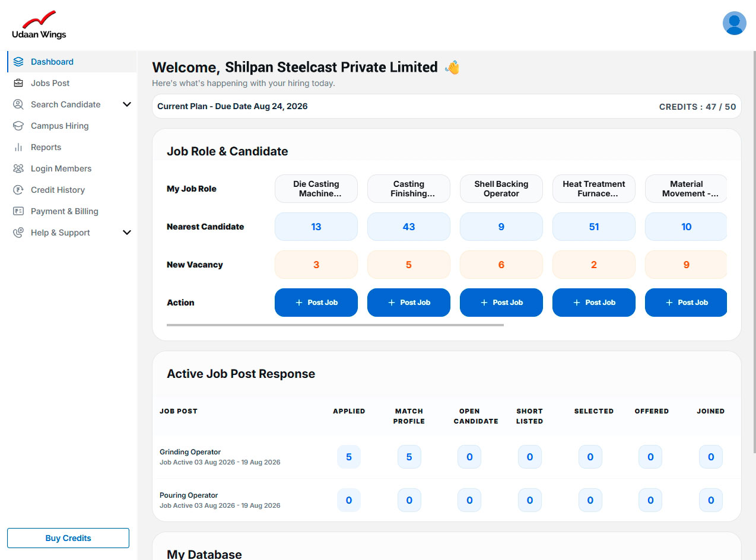Click the Jobs Post briefcase icon
756x560 pixels.
coord(18,83)
